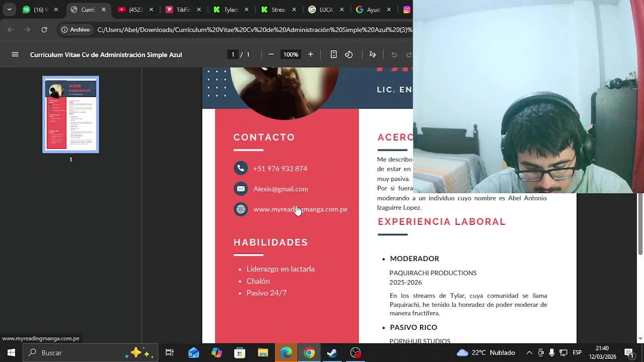Click the MODERADOR job title
The width and height of the screenshot is (644, 362).
point(415,258)
